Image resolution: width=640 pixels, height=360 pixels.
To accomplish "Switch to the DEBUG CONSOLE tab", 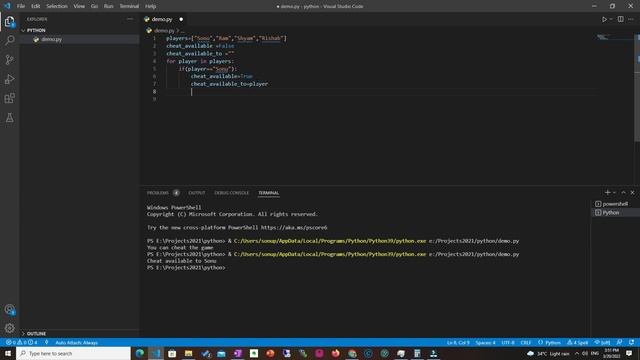I will tap(231, 193).
